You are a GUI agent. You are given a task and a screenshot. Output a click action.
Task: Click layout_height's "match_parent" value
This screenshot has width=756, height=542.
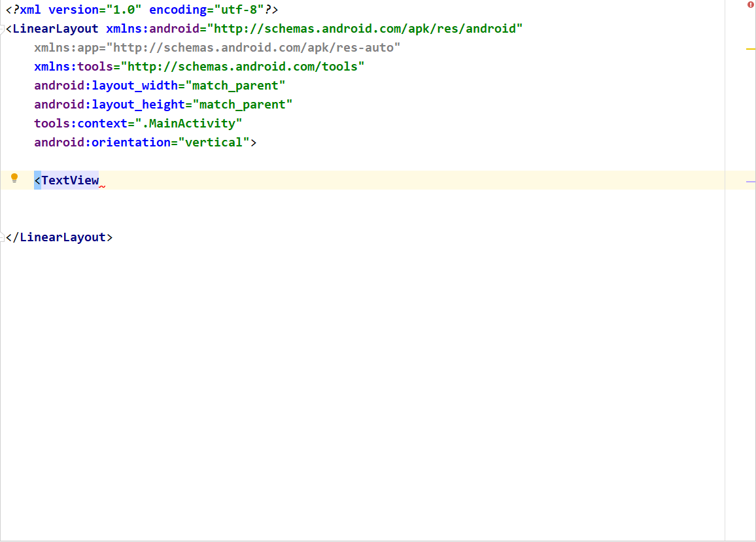(243, 105)
